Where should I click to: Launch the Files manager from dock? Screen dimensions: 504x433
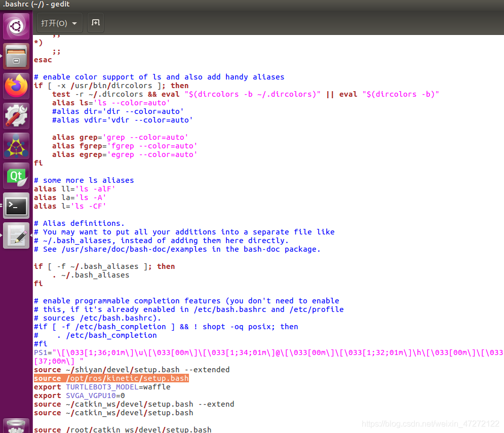pos(16,56)
